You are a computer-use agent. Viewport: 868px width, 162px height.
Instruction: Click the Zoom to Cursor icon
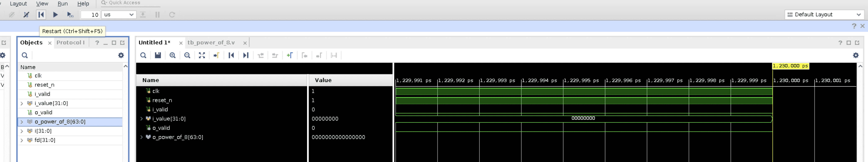click(216, 55)
